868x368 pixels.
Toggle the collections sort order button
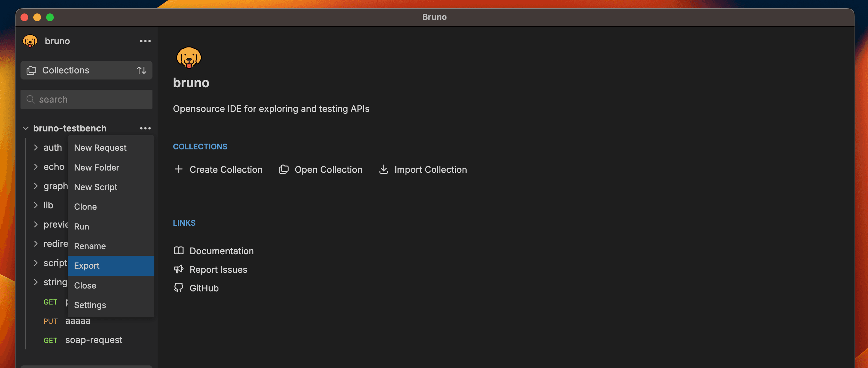click(141, 70)
